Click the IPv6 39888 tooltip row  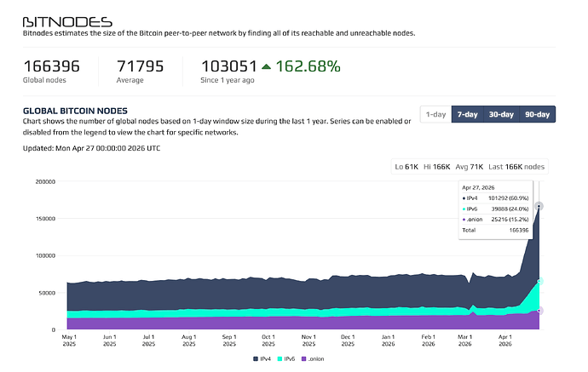tap(495, 209)
